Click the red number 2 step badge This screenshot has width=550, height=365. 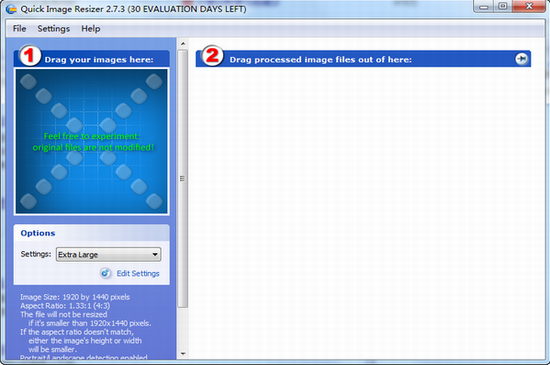click(x=213, y=55)
